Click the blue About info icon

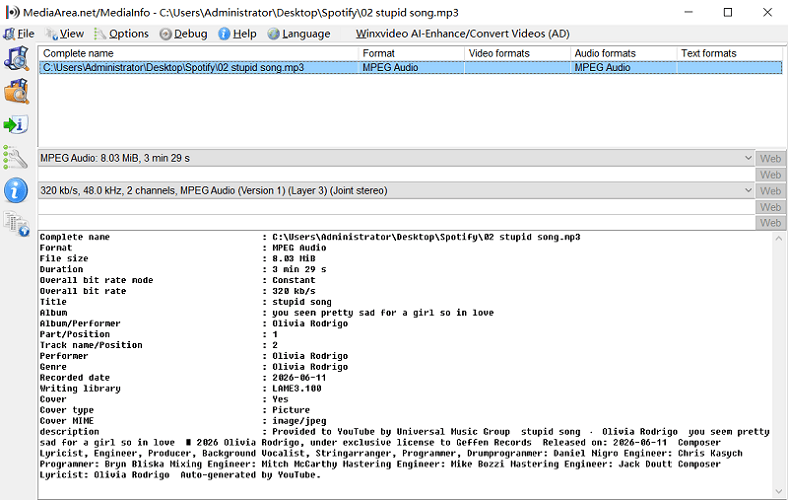[x=16, y=190]
